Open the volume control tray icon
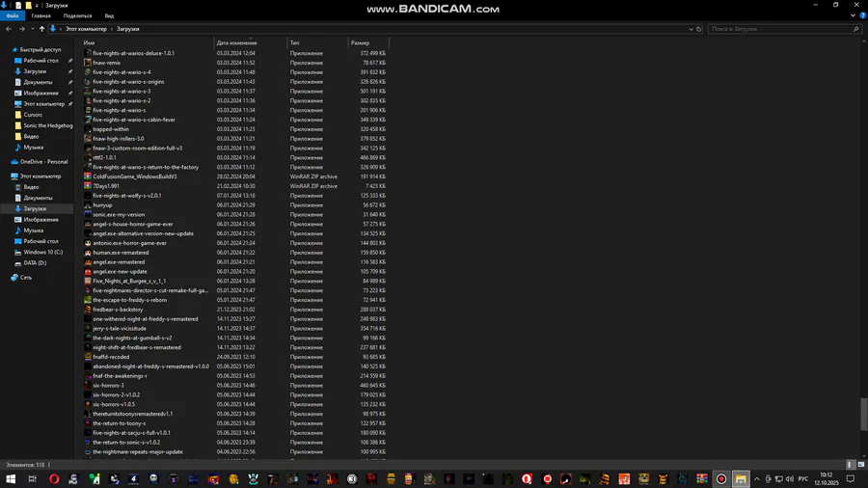This screenshot has width=868, height=488. click(789, 478)
